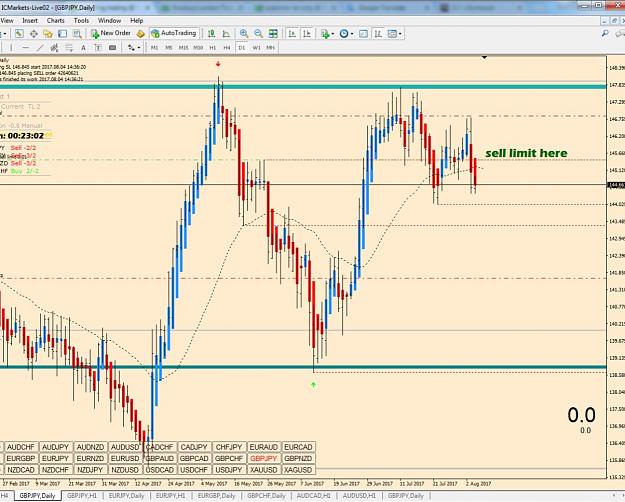625x502 pixels.
Task: Open the MetaEditor yellow book icon
Action: tap(140, 34)
